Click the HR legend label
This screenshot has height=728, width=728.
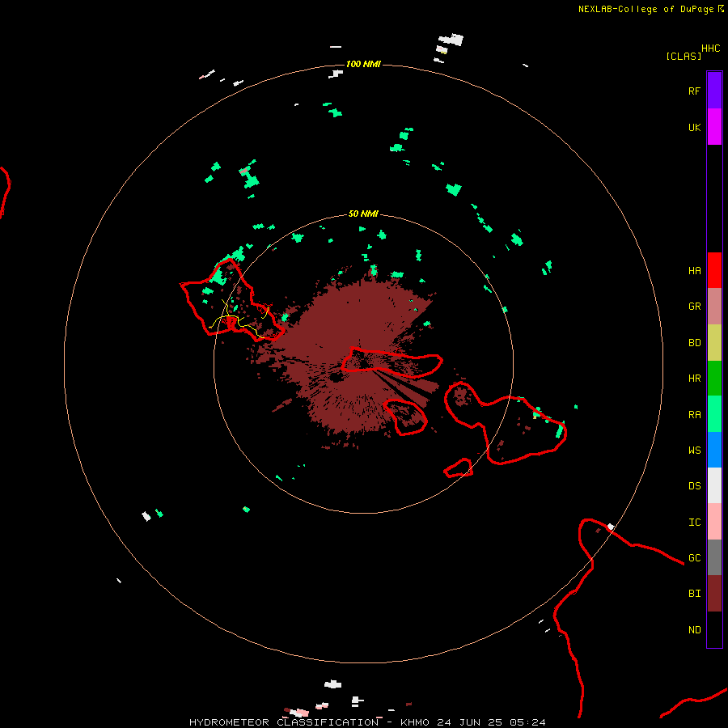[694, 379]
